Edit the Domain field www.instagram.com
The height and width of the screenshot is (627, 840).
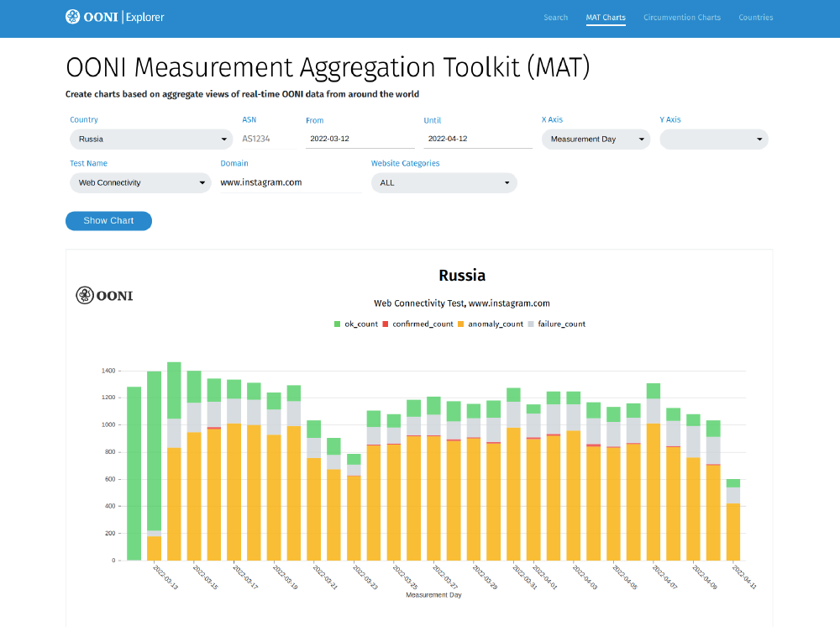pyautogui.click(x=291, y=182)
